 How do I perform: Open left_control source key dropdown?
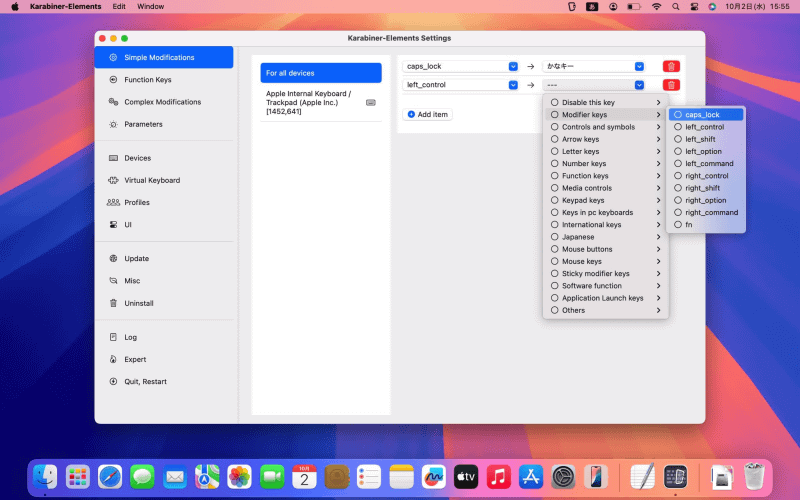coord(461,85)
